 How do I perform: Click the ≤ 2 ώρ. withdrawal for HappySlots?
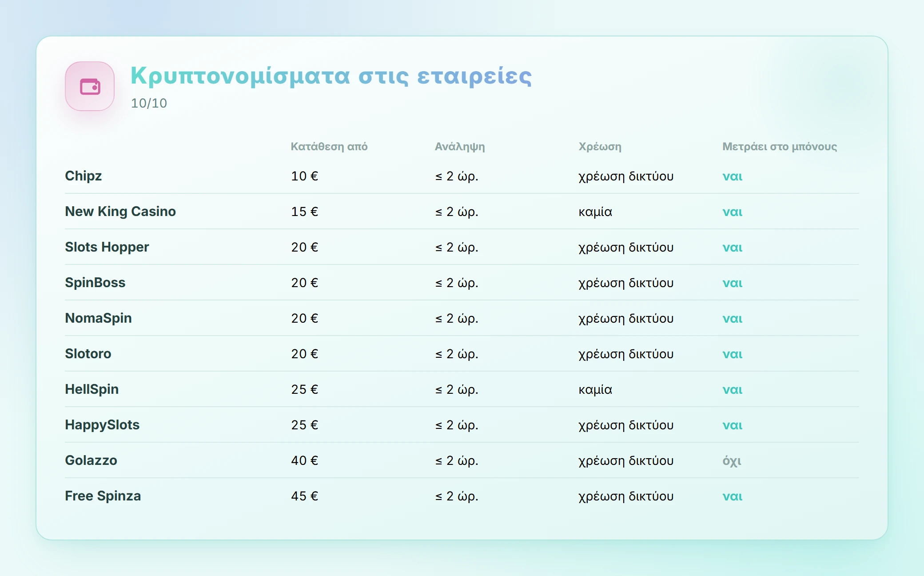[457, 425]
